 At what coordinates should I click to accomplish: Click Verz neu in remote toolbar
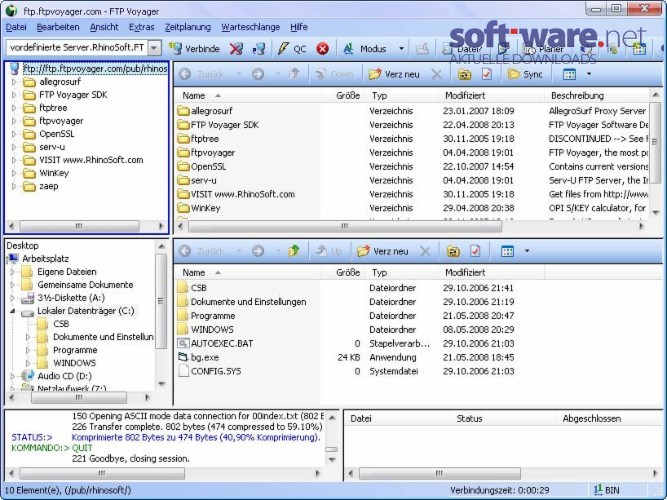394,74
